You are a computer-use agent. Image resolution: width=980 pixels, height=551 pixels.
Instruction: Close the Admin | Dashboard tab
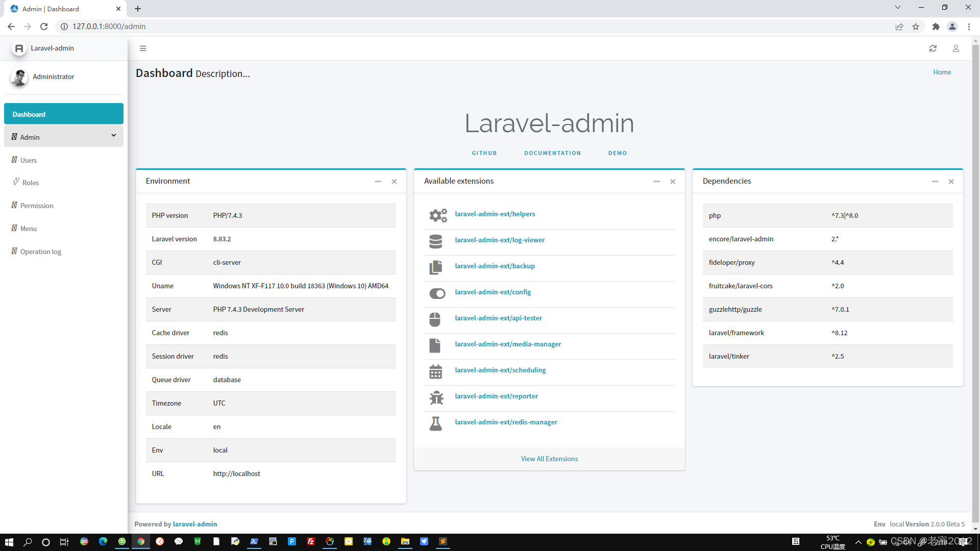[x=118, y=9]
